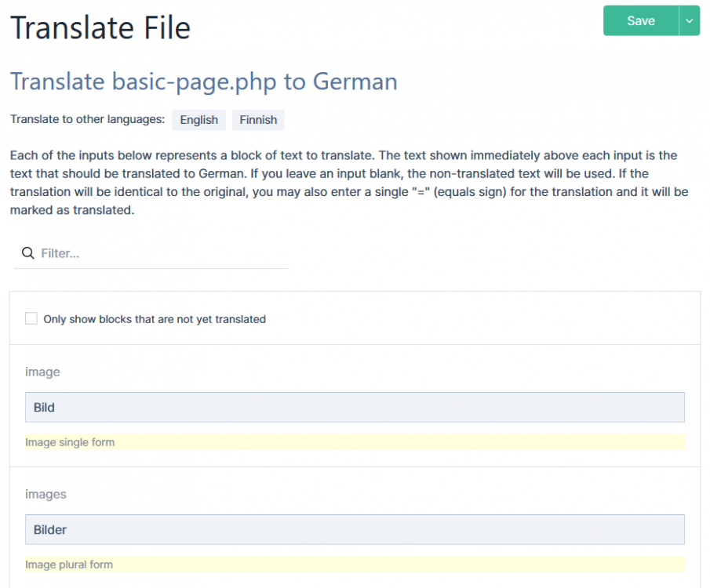Click the "images" block label
This screenshot has height=588, width=710.
(x=46, y=494)
